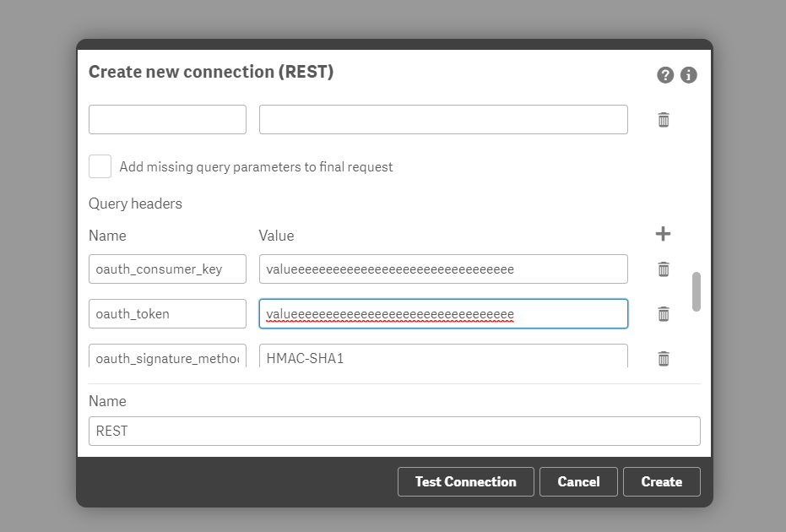Image resolution: width=786 pixels, height=532 pixels.
Task: Click the HMAC-SHA1 value field
Action: pyautogui.click(x=443, y=357)
